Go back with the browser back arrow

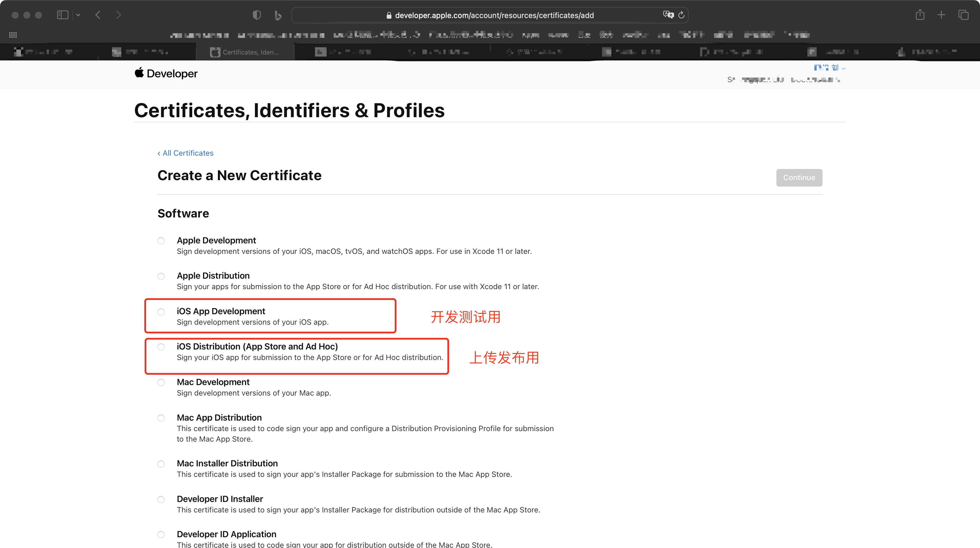click(98, 15)
